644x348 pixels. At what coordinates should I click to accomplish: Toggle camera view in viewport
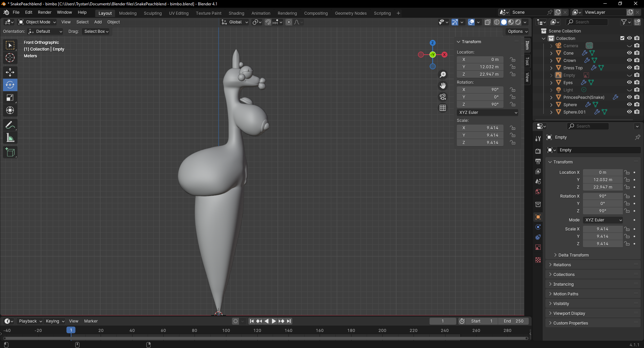[443, 97]
